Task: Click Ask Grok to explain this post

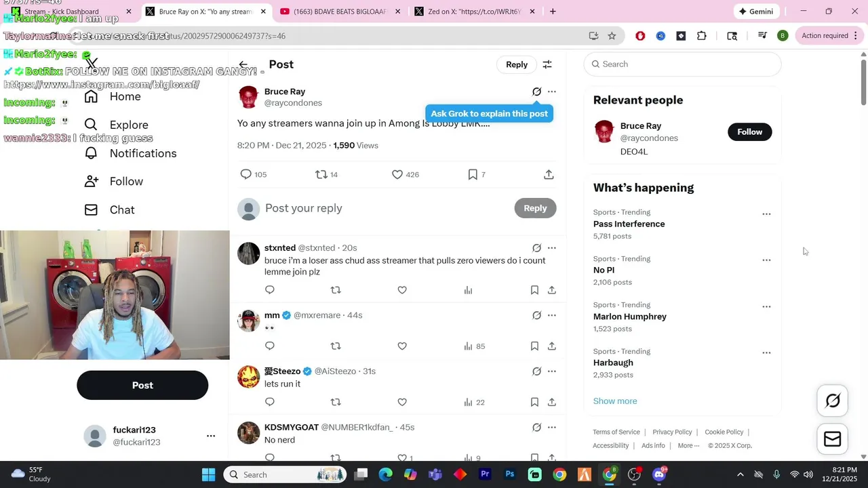Action: tap(490, 113)
